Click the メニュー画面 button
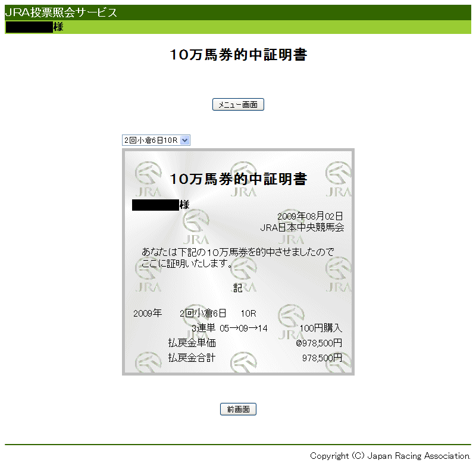Viewport: 476px width, 466px height. pos(238,104)
